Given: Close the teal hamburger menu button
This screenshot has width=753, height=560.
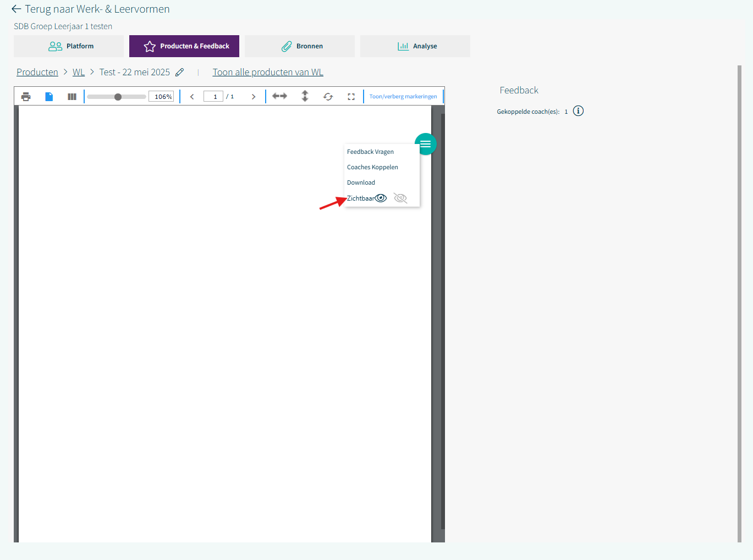Looking at the screenshot, I should [x=425, y=144].
